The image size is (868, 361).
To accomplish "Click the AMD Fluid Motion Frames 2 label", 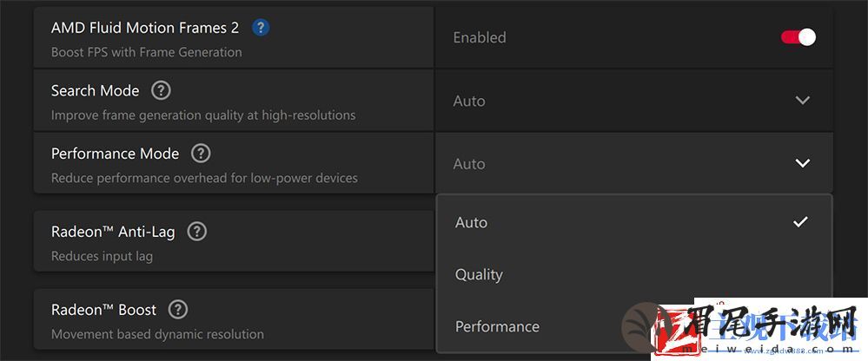I will pyautogui.click(x=145, y=28).
